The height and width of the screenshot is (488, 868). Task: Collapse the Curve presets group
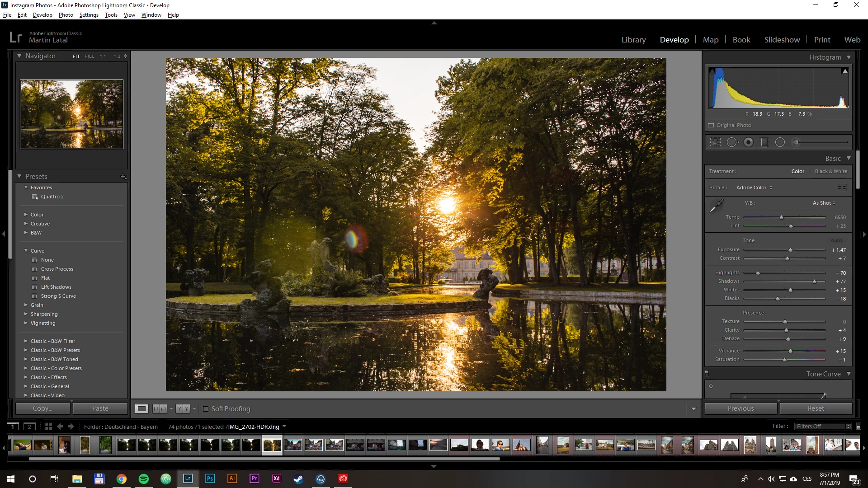(x=26, y=251)
